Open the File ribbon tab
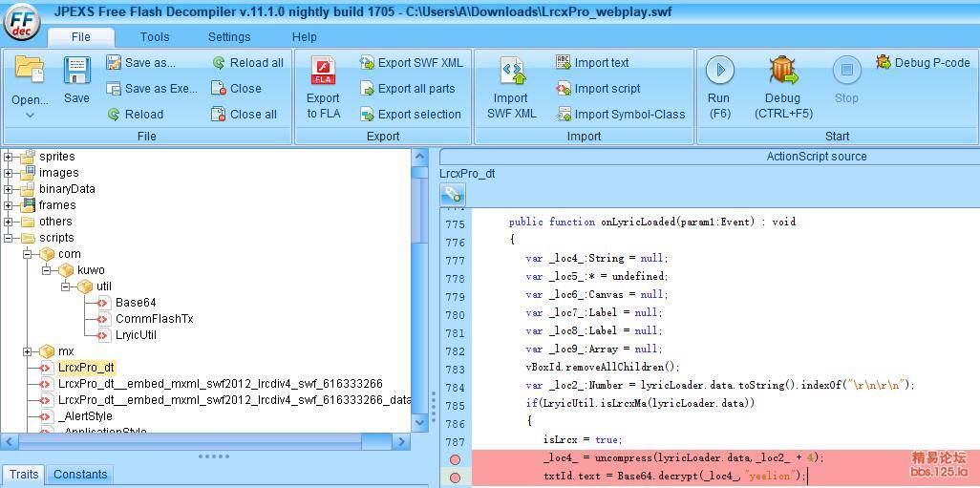The height and width of the screenshot is (488, 980). (80, 37)
